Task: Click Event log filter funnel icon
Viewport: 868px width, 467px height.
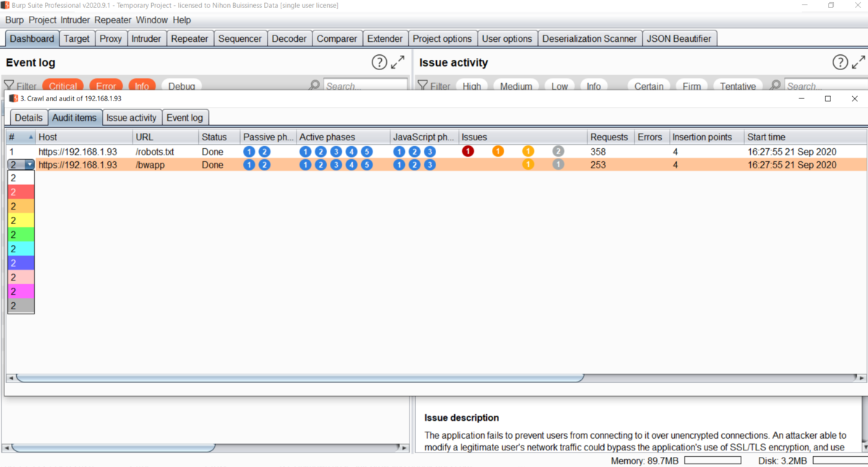Action: [9, 86]
